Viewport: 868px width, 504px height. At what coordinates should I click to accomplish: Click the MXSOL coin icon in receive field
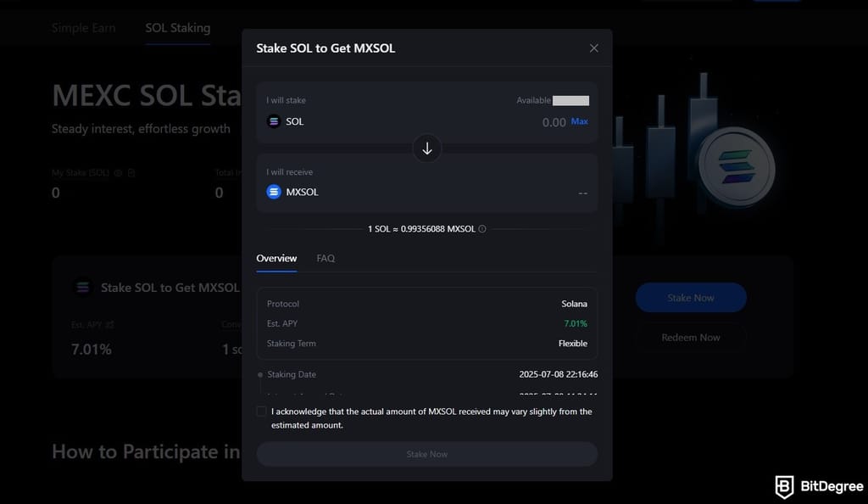click(x=274, y=192)
